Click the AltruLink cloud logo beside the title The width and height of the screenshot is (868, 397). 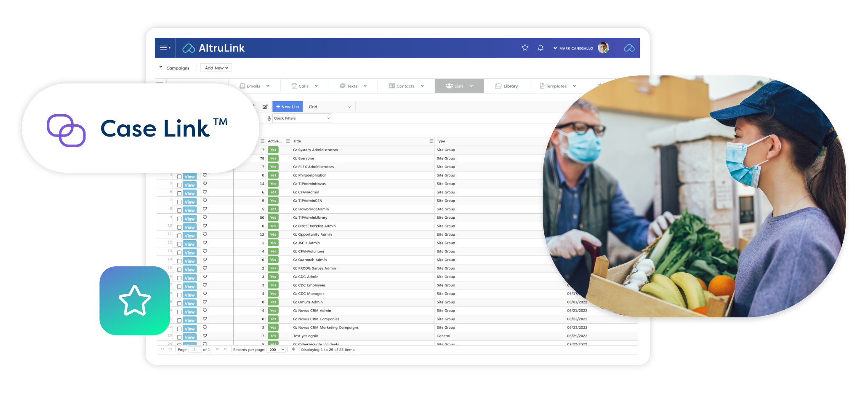(189, 48)
